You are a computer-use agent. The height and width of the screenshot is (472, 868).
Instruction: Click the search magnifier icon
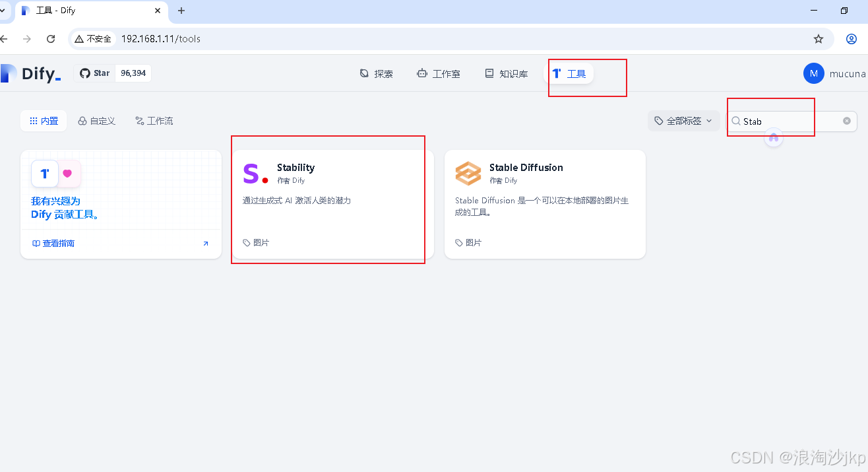pos(736,121)
